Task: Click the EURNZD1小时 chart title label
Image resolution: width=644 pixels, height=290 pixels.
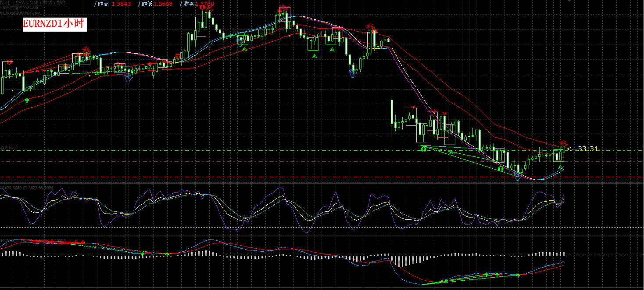Action: [x=55, y=24]
